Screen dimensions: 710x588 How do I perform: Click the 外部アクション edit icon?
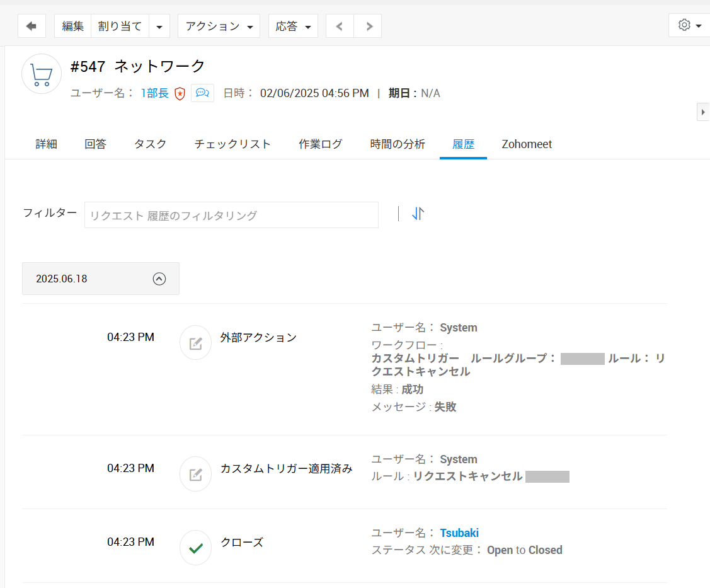click(x=195, y=343)
